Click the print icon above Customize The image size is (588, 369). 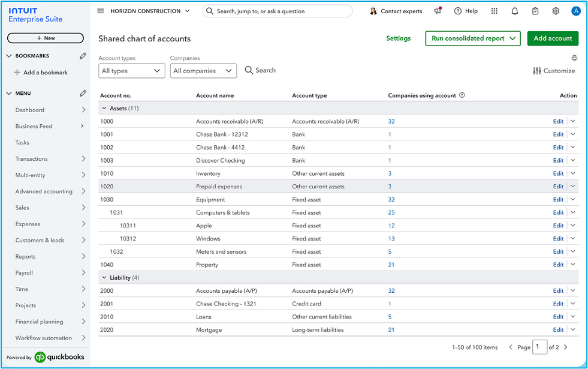(x=574, y=58)
